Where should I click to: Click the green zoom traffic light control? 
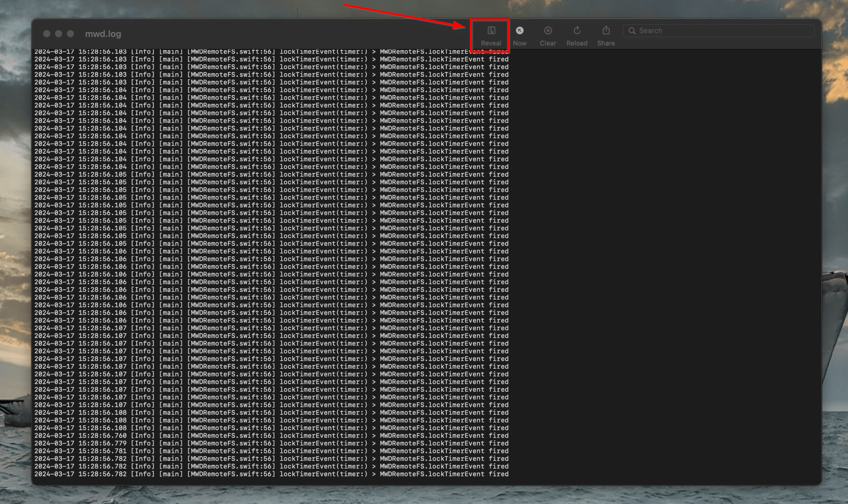coord(70,33)
